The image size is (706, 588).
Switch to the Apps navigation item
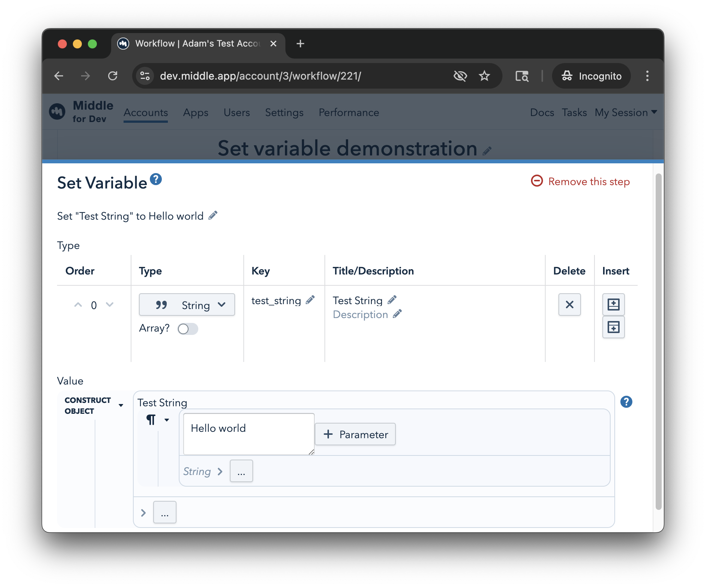coord(195,113)
